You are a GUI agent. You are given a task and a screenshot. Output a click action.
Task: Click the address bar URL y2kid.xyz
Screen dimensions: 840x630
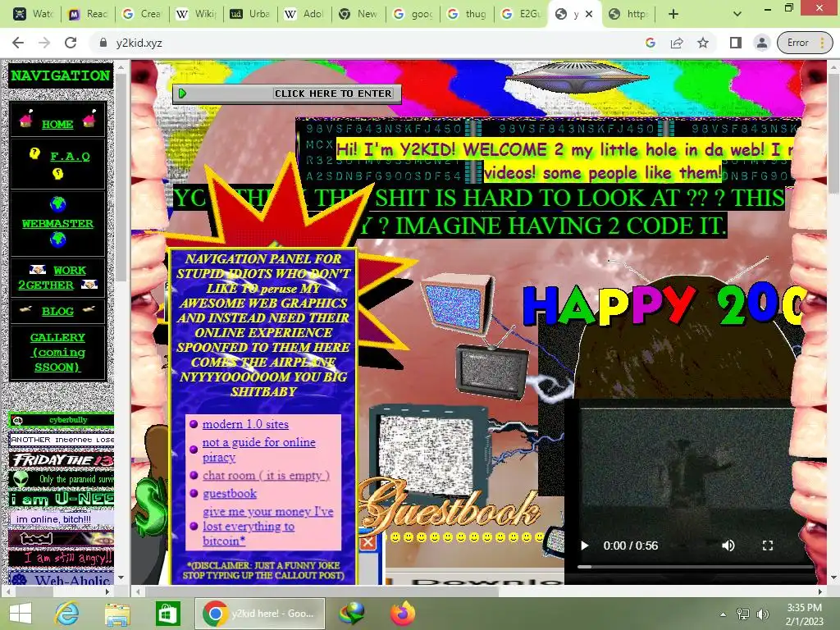pos(139,43)
